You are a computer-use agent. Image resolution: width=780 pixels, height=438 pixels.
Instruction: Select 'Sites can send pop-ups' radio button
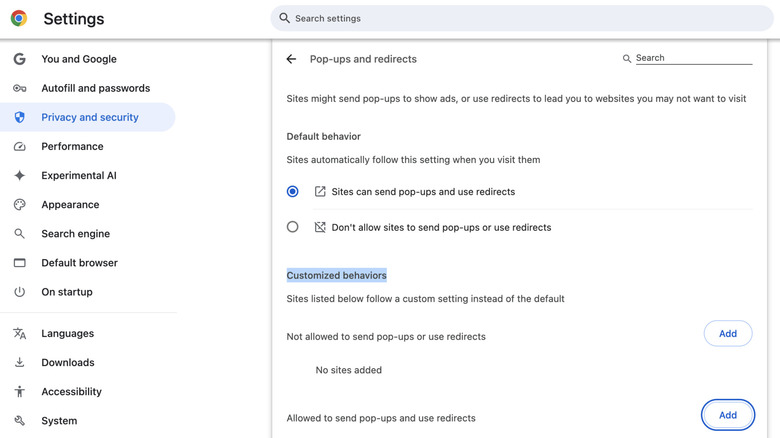(293, 191)
